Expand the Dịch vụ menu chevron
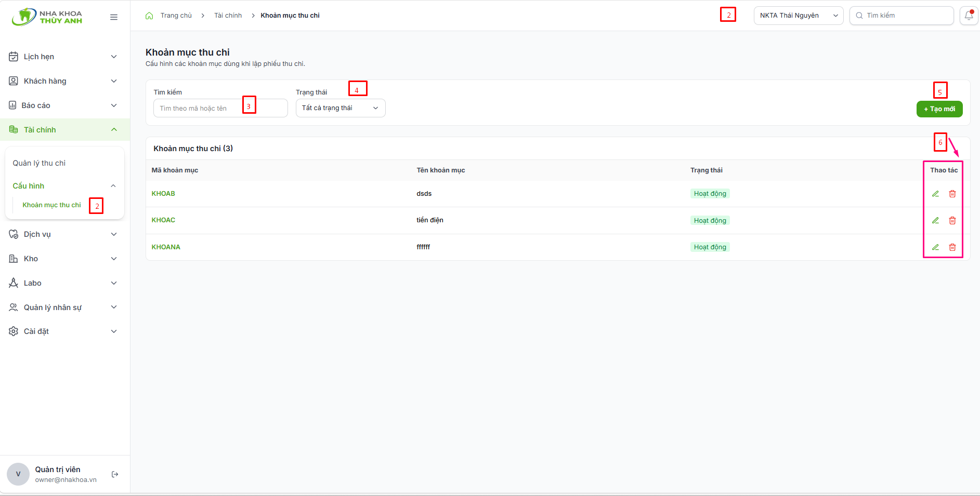Screen dimensions: 980x496 (114, 234)
